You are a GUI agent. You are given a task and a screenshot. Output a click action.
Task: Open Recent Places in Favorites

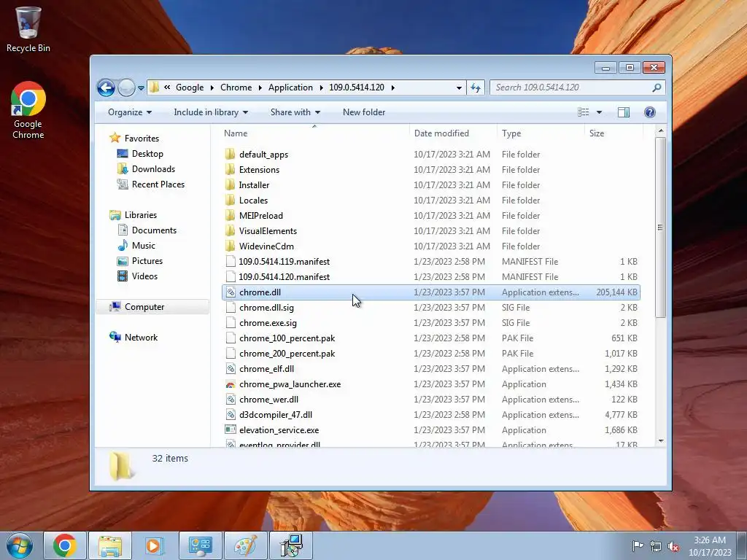click(158, 184)
